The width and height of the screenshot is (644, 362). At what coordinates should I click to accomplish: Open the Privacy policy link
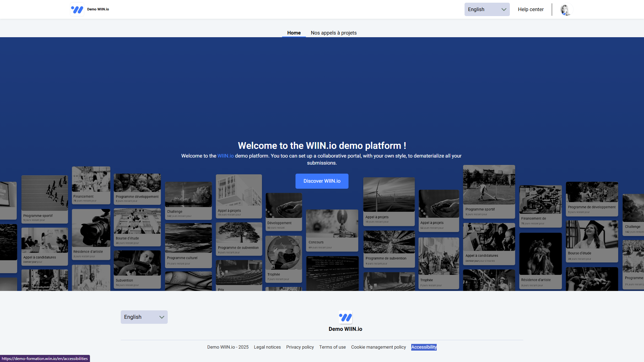(300, 347)
